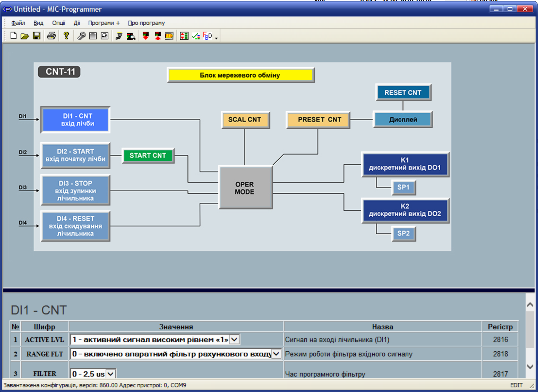Open the ACTIVE LVL value dropdown
Screen dimensions: 538x392
coord(234,340)
